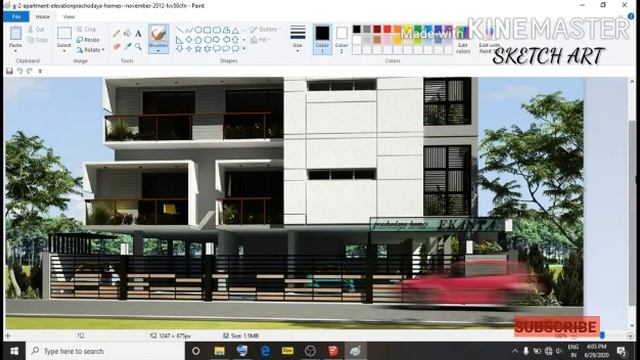Click the Resize button

pyautogui.click(x=88, y=40)
